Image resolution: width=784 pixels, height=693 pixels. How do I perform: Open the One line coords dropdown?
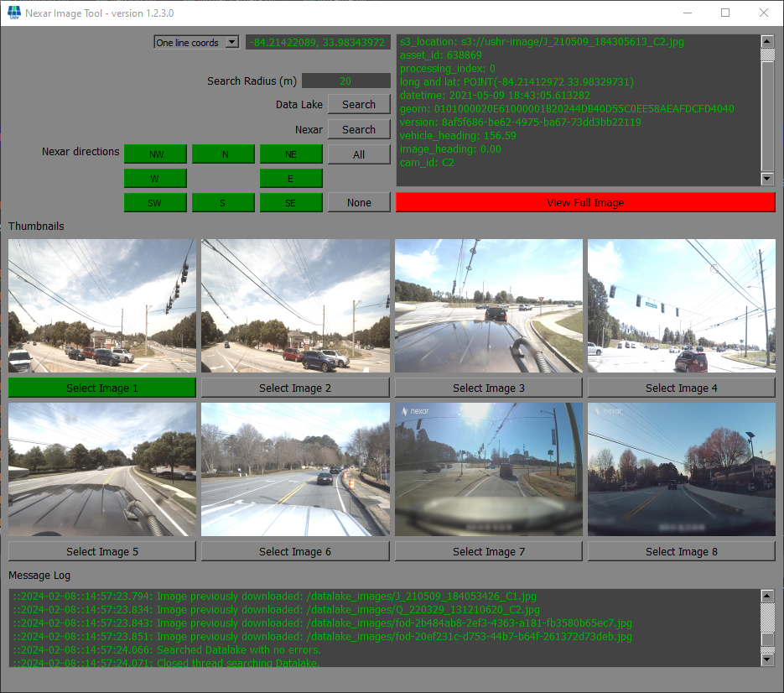[196, 42]
